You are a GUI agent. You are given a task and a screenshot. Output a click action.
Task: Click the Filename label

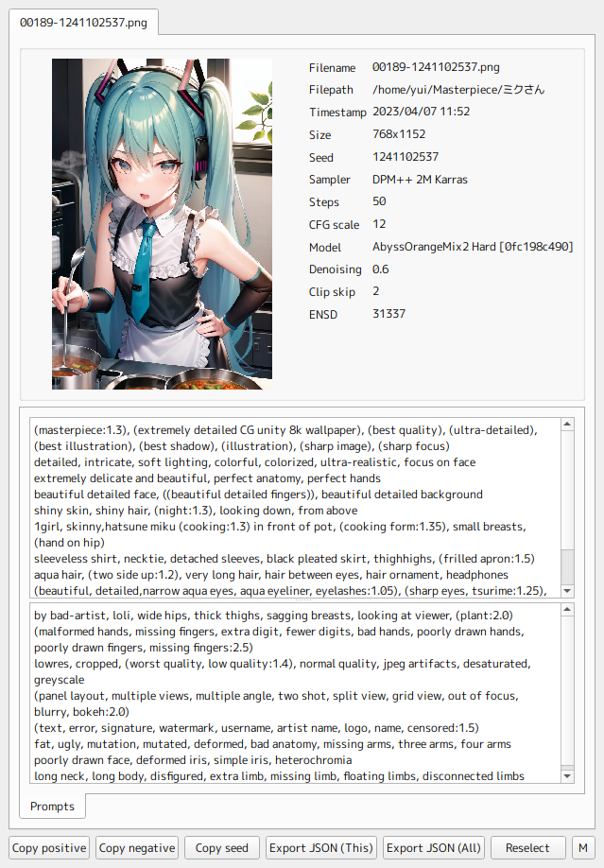pyautogui.click(x=332, y=68)
